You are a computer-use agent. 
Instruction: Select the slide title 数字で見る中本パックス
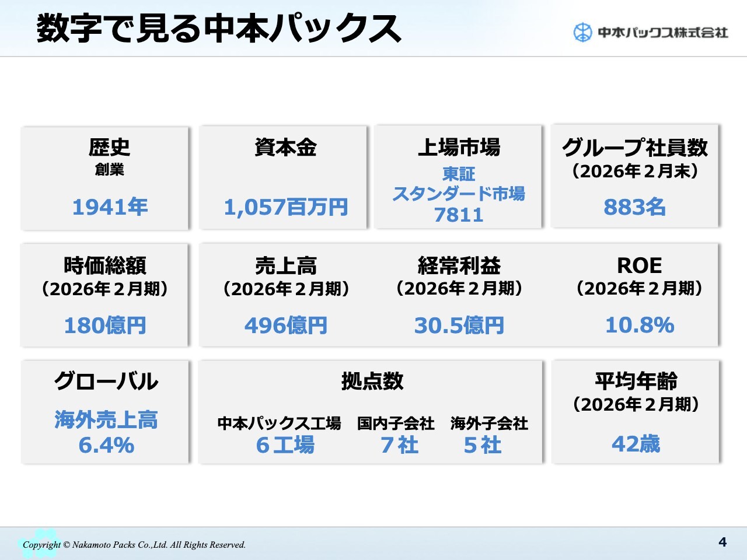coord(219,29)
